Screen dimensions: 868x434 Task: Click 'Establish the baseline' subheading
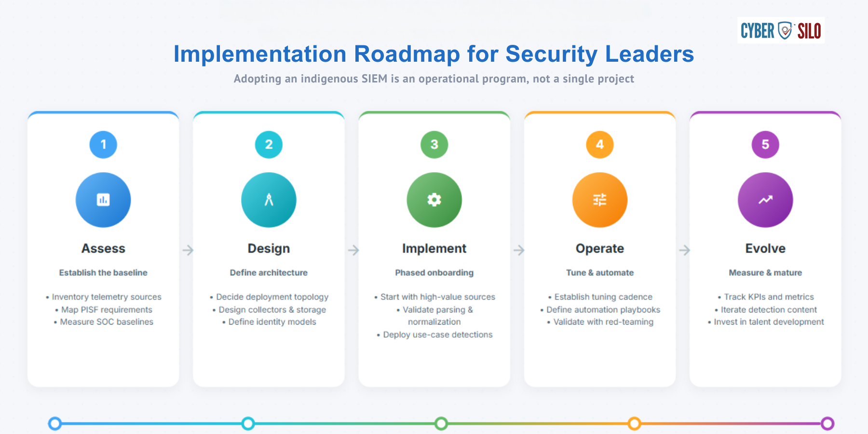(x=103, y=272)
